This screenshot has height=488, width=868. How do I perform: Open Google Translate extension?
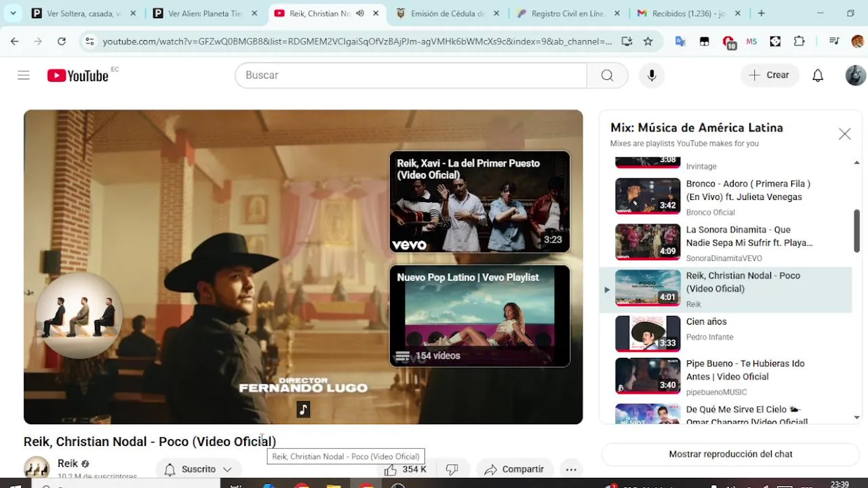(680, 41)
